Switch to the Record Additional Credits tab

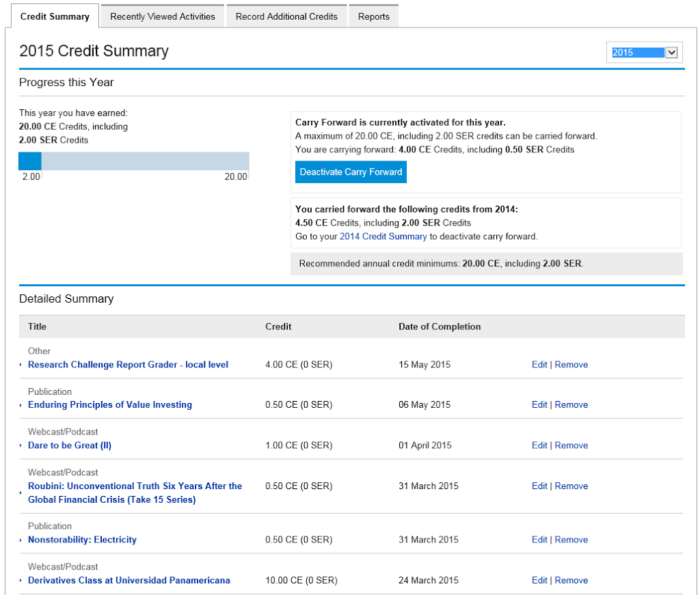click(x=286, y=15)
